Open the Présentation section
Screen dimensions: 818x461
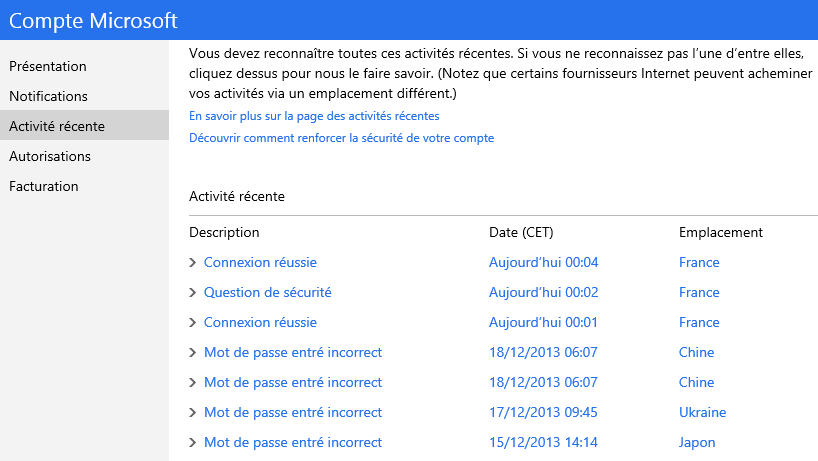[x=48, y=66]
